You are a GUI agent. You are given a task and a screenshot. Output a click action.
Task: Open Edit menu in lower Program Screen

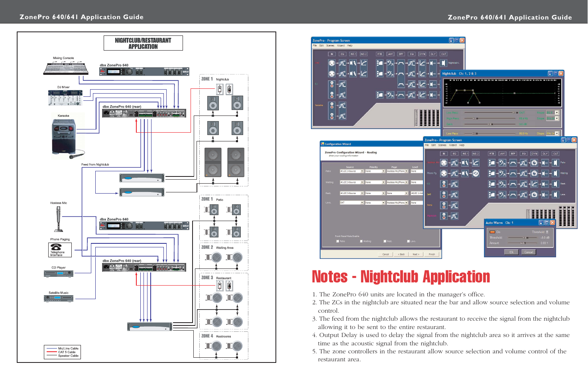[x=433, y=145]
